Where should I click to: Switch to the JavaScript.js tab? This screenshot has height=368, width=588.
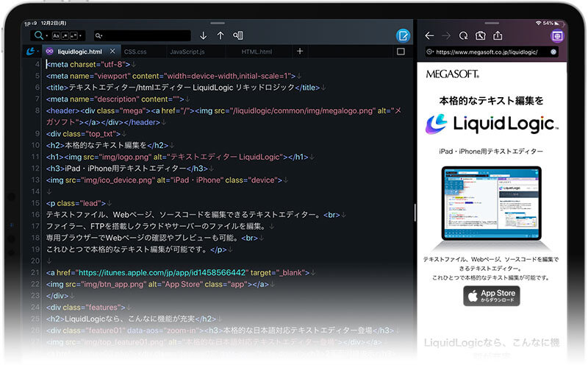[x=187, y=52]
